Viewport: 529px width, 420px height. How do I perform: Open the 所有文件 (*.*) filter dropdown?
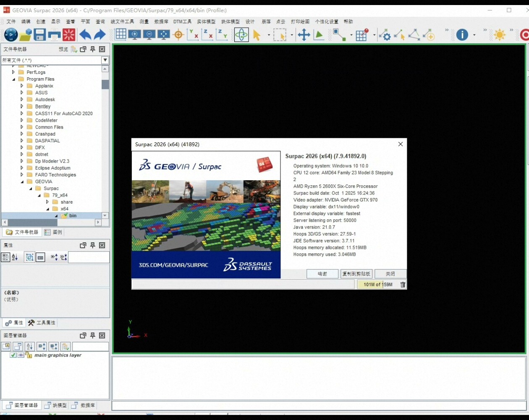pos(105,60)
